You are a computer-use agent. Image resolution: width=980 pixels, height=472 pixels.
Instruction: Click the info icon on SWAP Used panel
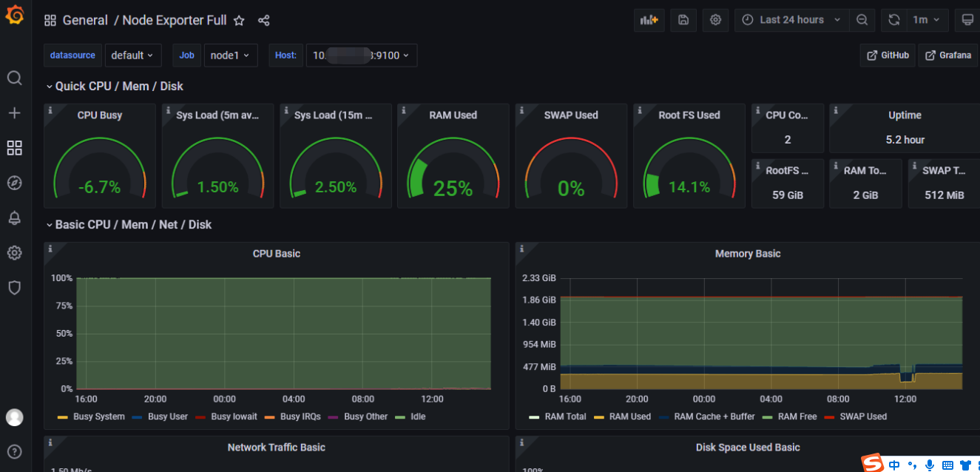(x=522, y=110)
